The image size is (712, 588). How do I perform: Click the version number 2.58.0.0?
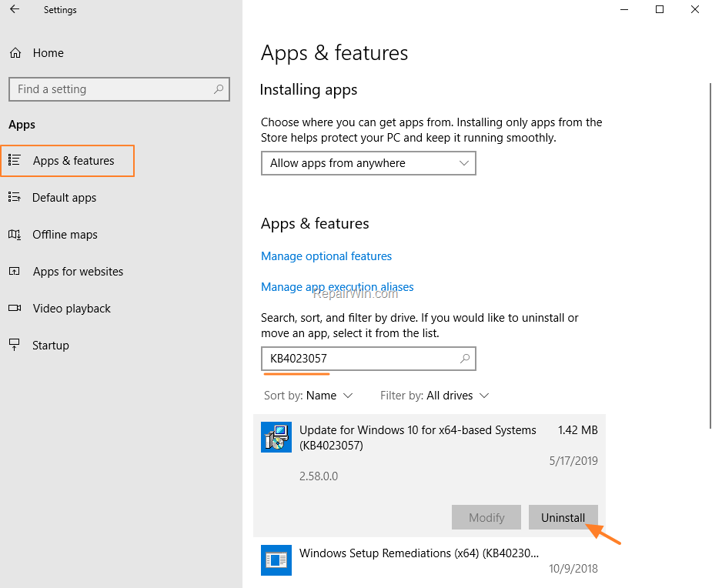(x=319, y=476)
